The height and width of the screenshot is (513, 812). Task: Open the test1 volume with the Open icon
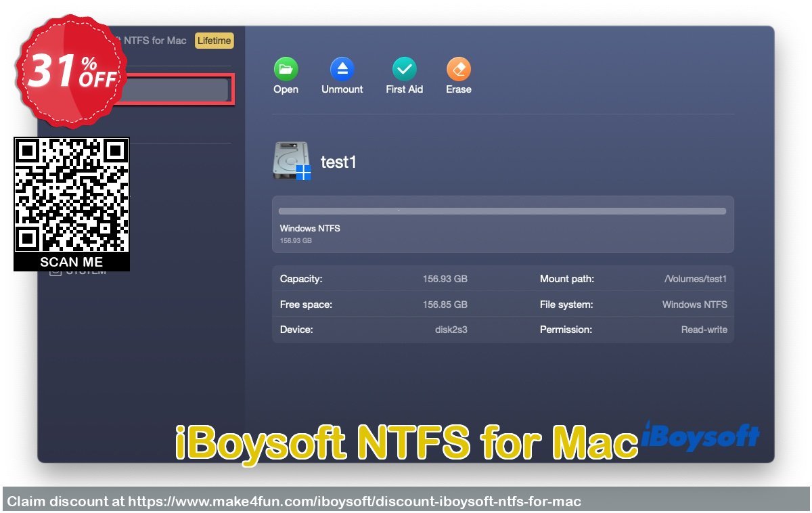[286, 69]
